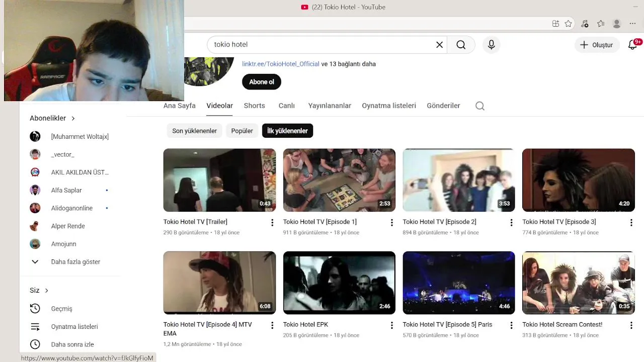This screenshot has height=362, width=644.
Task: Select the (22) Tokio Hotel - YouTube tab
Action: [x=343, y=7]
